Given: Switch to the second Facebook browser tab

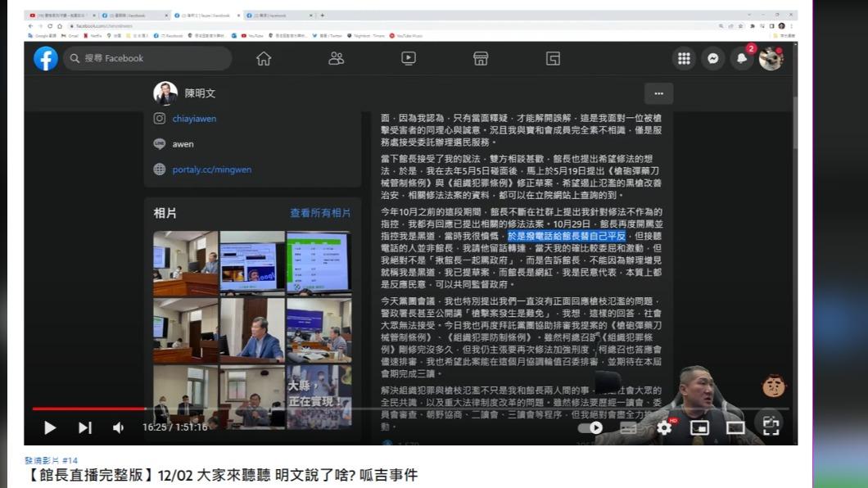Looking at the screenshot, I should pos(134,16).
